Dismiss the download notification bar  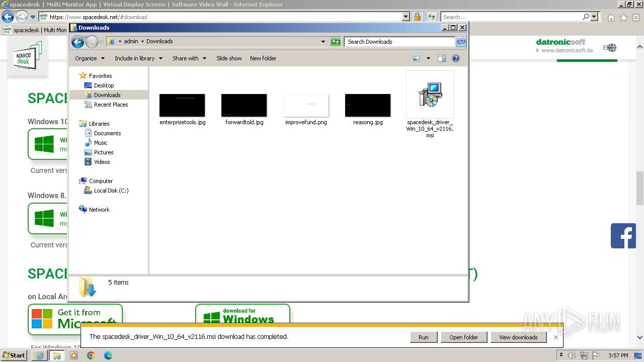click(x=556, y=337)
